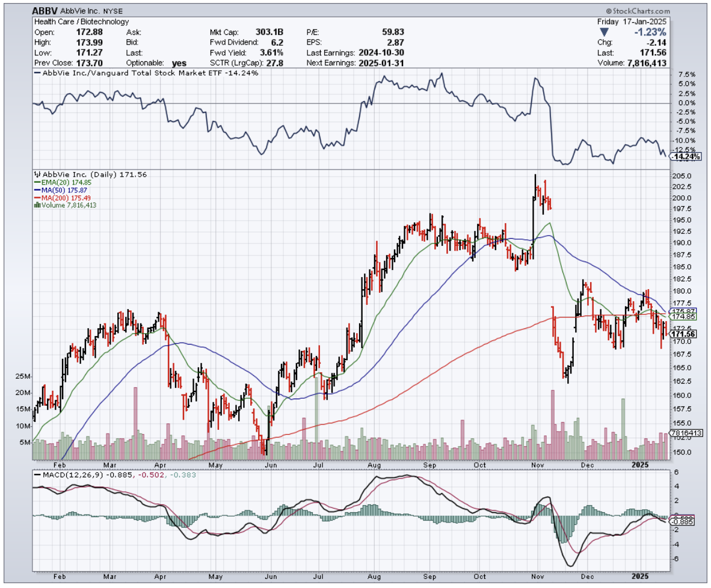Image resolution: width=711 pixels, height=588 pixels.
Task: Click the Health Care / Biotechnology sector label
Action: [81, 22]
